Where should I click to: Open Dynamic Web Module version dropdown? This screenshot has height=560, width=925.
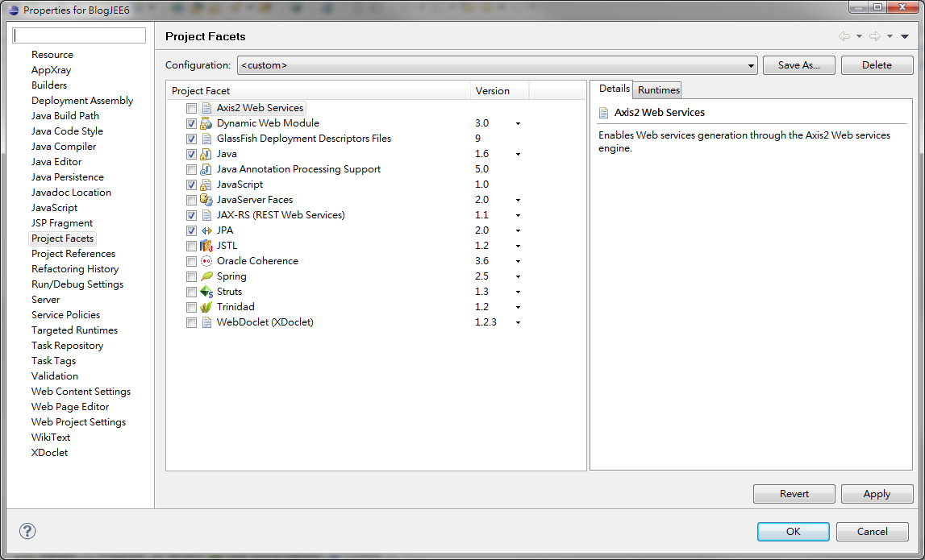(518, 124)
